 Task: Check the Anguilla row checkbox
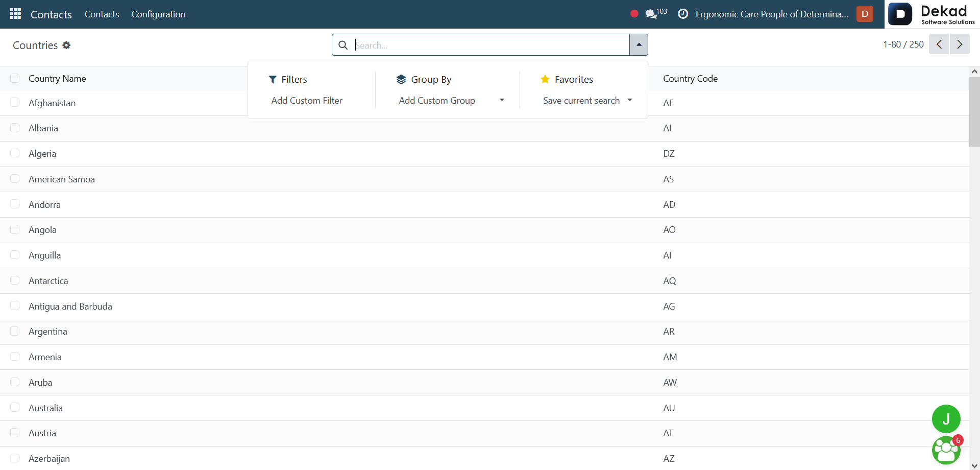15,255
